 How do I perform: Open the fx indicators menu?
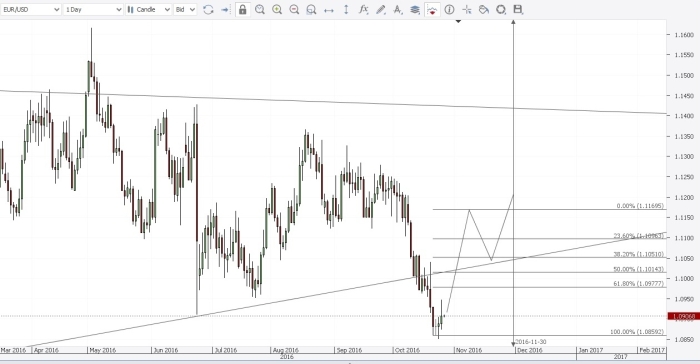(363, 9)
